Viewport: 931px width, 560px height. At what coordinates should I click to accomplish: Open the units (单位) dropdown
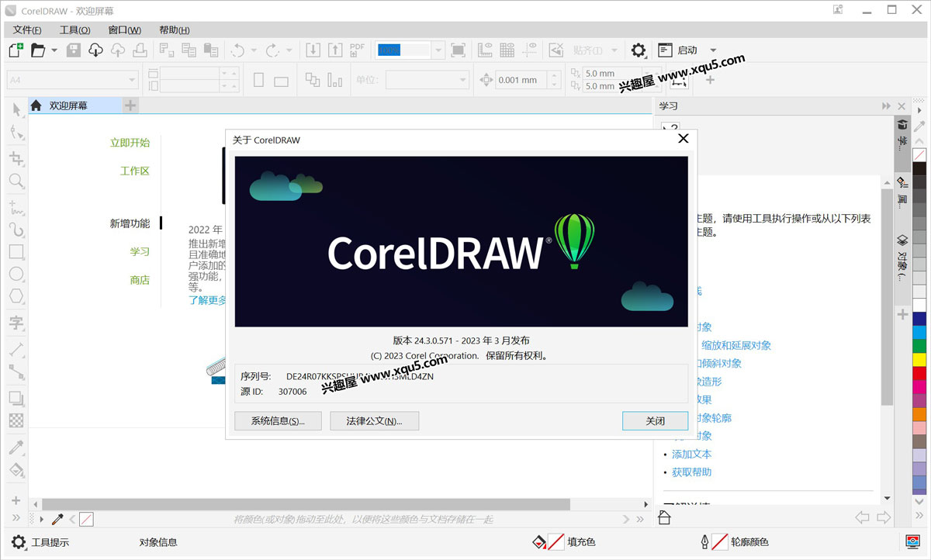pyautogui.click(x=463, y=80)
